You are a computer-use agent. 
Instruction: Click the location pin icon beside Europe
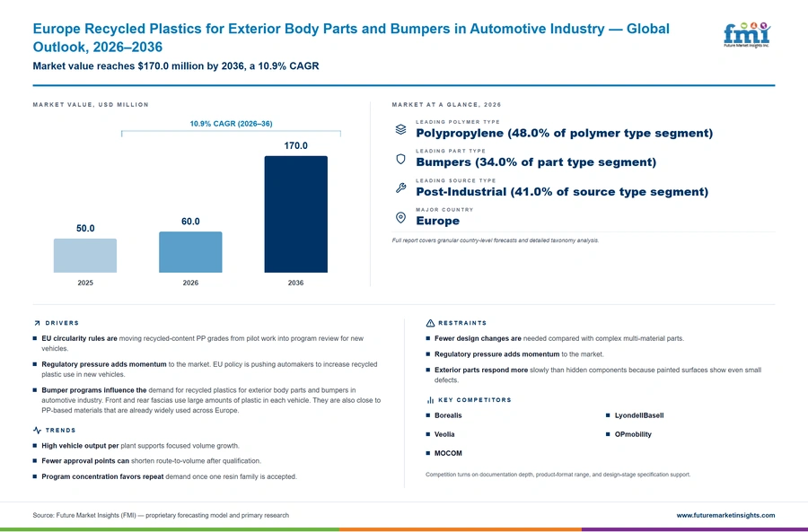tap(400, 217)
